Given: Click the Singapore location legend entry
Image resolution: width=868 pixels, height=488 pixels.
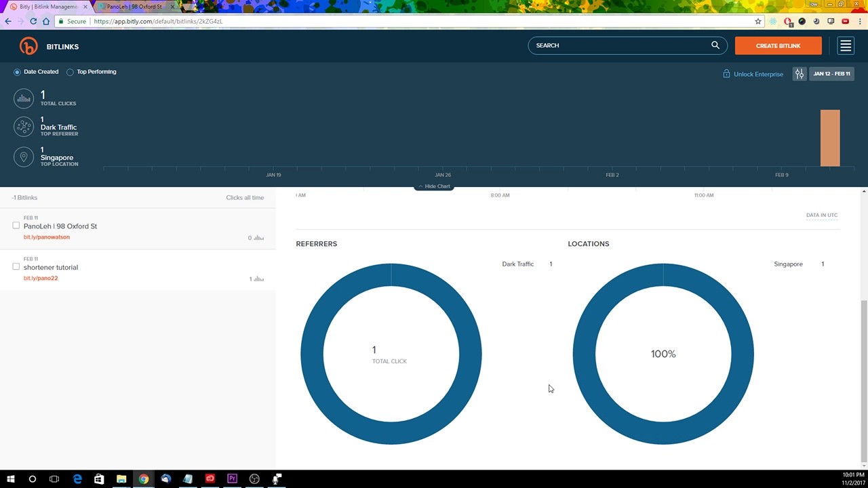Looking at the screenshot, I should 799,264.
